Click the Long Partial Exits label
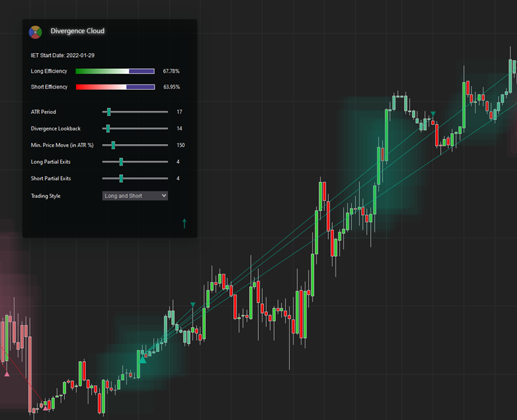517x420 pixels. [x=50, y=162]
